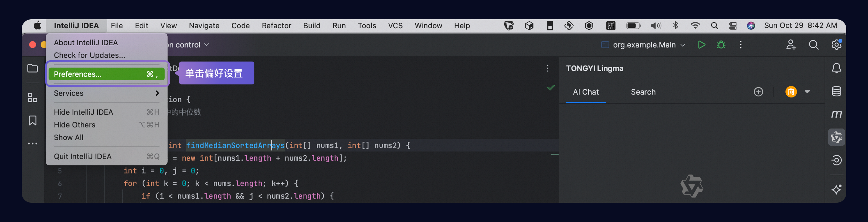The height and width of the screenshot is (222, 868).
Task: Open Code With Me add-user icon
Action: tap(791, 45)
